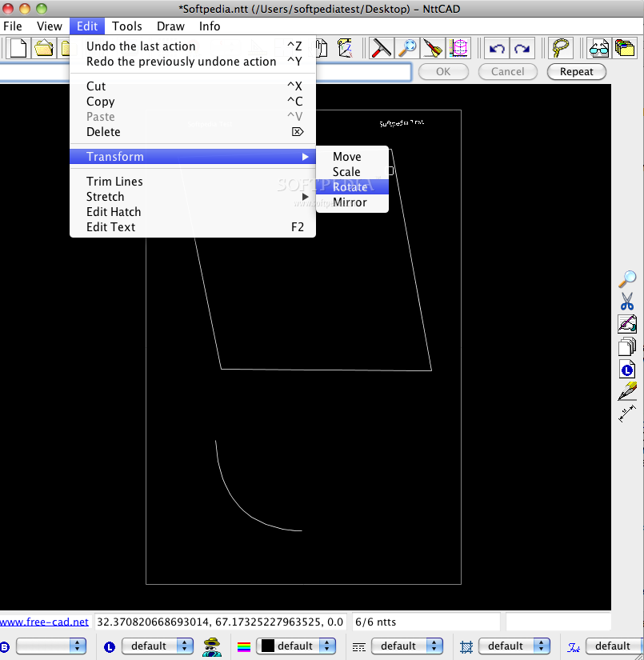Choose Copy from the Edit menu
Screen dimensions: 644x660
point(193,102)
